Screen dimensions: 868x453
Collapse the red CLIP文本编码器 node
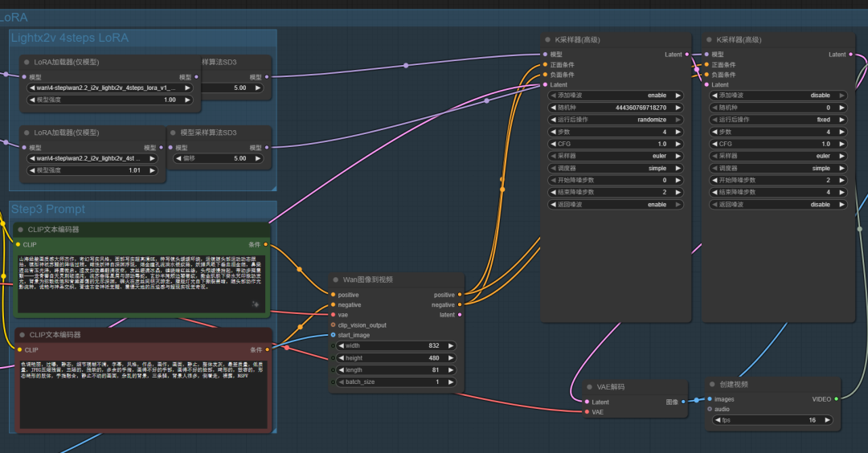[x=23, y=335]
